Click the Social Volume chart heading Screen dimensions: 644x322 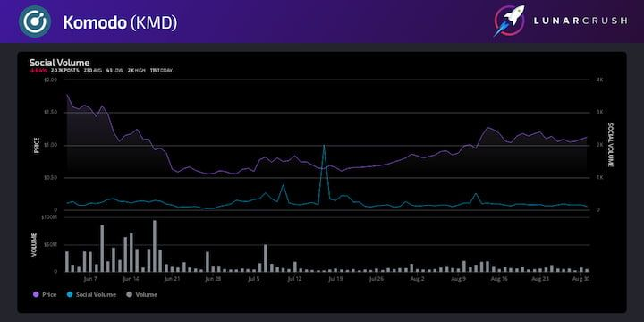tap(59, 63)
